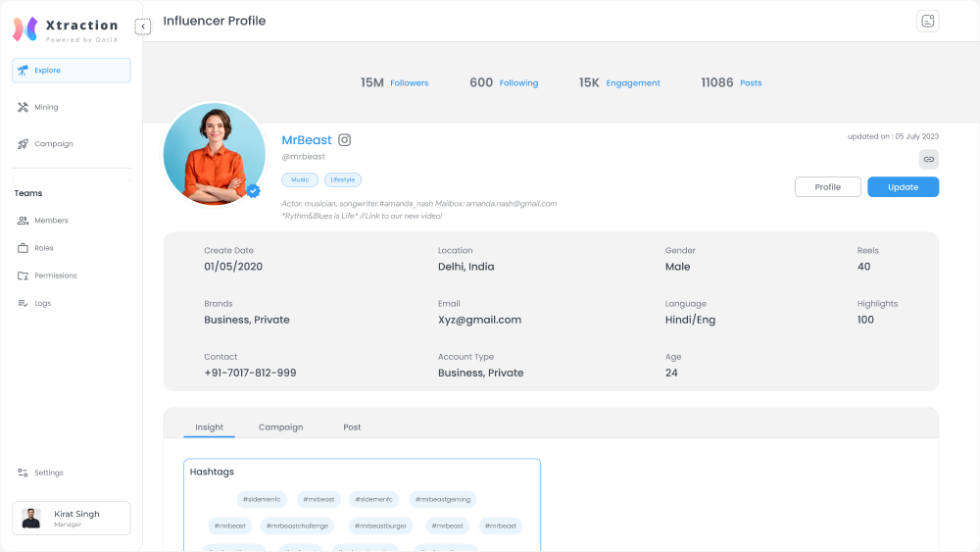This screenshot has height=552, width=980.
Task: Click the updated on 05 July 2023 text
Action: pyautogui.click(x=893, y=136)
